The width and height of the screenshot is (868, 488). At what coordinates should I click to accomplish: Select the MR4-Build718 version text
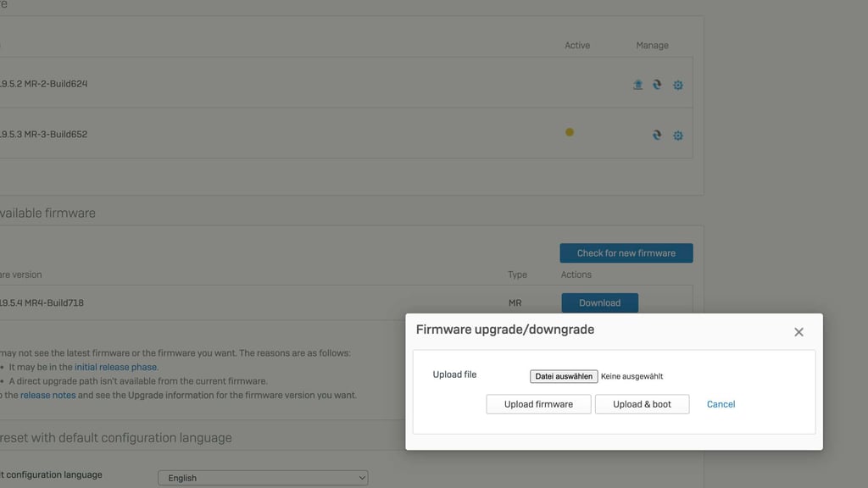(42, 302)
